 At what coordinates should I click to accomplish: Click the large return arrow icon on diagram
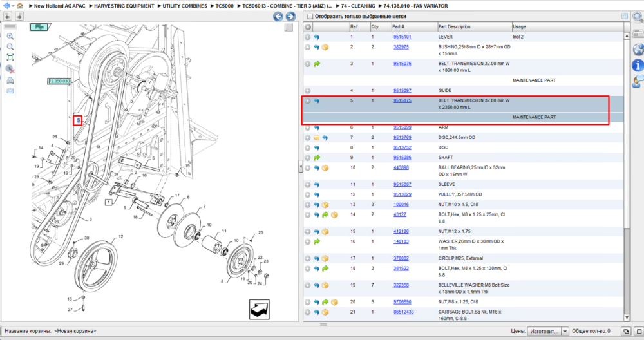pos(260,309)
